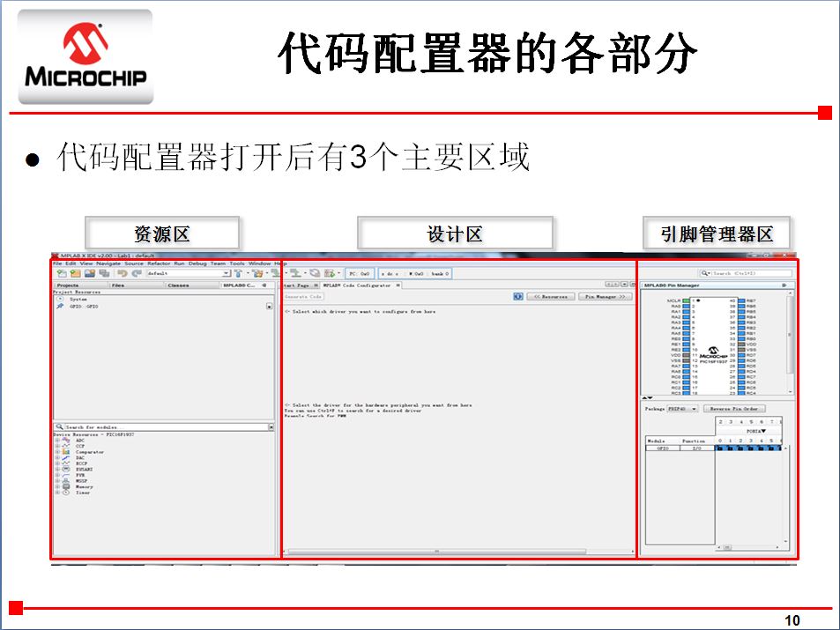Open the File menu
The image size is (840, 630).
[57, 263]
